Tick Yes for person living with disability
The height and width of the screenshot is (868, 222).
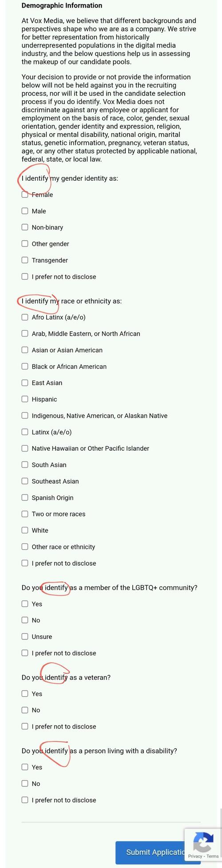coord(25,767)
